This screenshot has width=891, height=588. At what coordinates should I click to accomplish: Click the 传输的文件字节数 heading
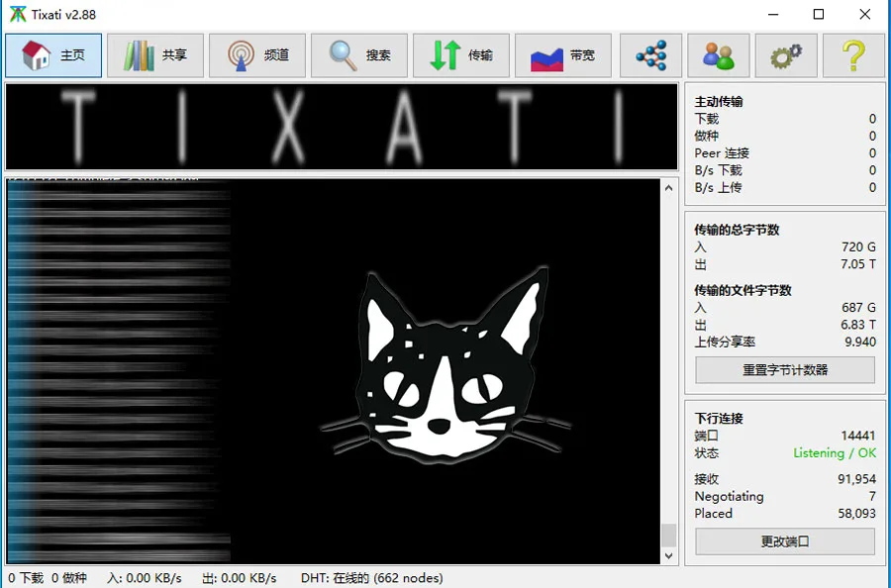742,290
